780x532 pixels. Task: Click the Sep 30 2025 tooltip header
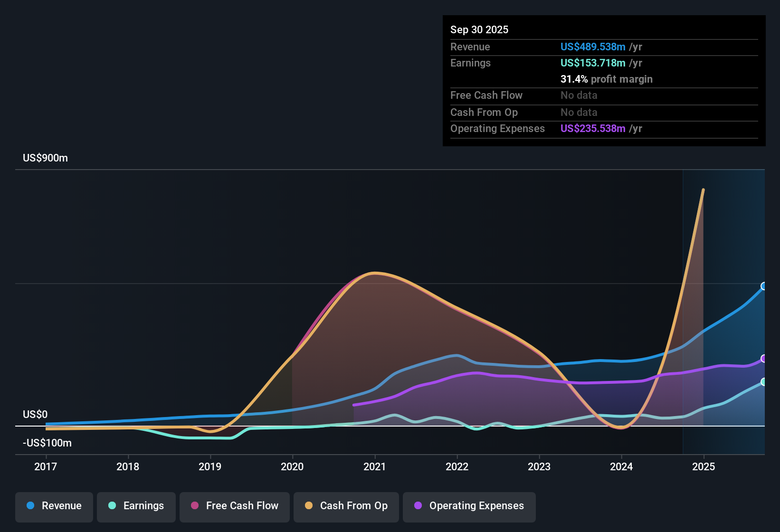point(479,29)
